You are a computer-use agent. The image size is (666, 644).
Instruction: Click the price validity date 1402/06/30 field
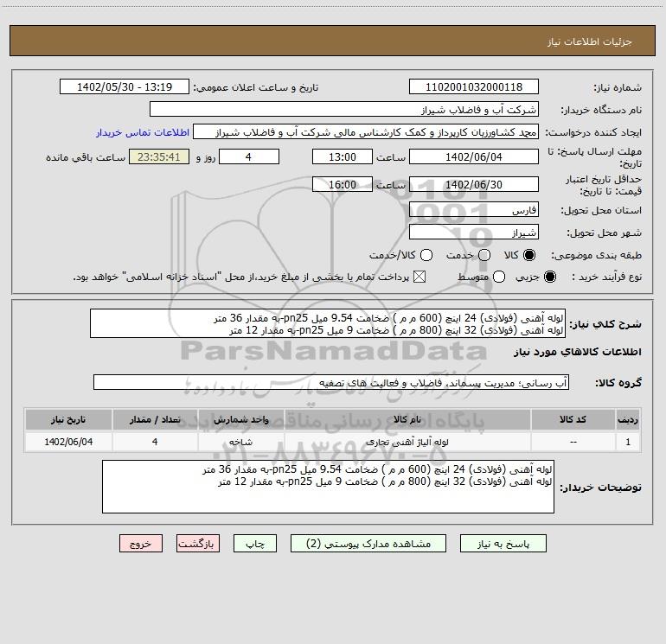(x=474, y=184)
